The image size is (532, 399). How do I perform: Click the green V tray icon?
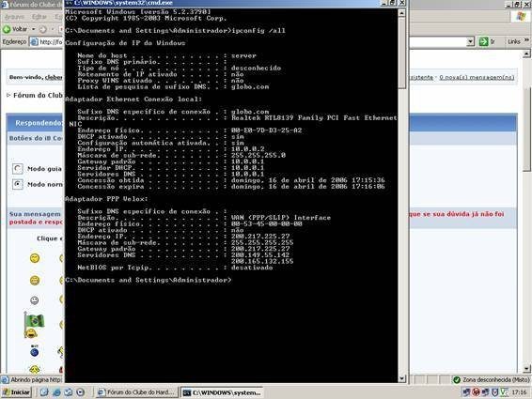tap(504, 392)
